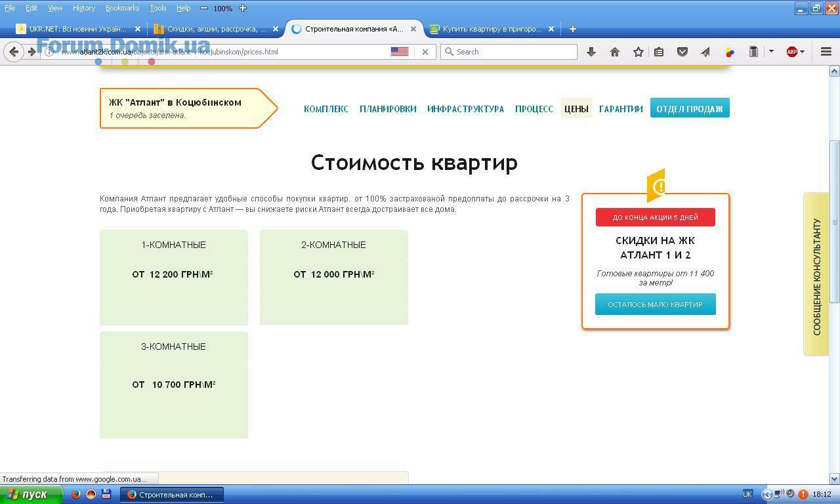Screen dimensions: 840x504
Task: Open the ПРОЦЕСС section link
Action: point(534,109)
